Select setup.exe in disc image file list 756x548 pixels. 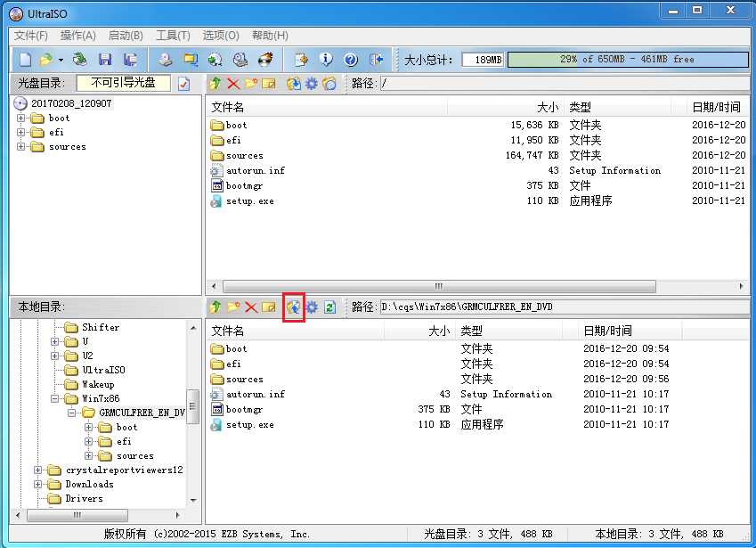point(249,201)
